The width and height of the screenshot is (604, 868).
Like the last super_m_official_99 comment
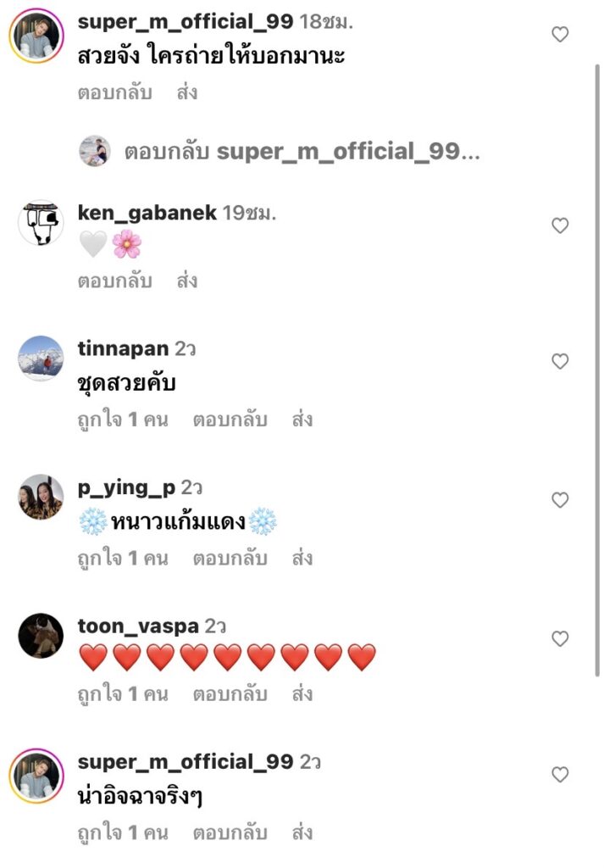pos(559,775)
